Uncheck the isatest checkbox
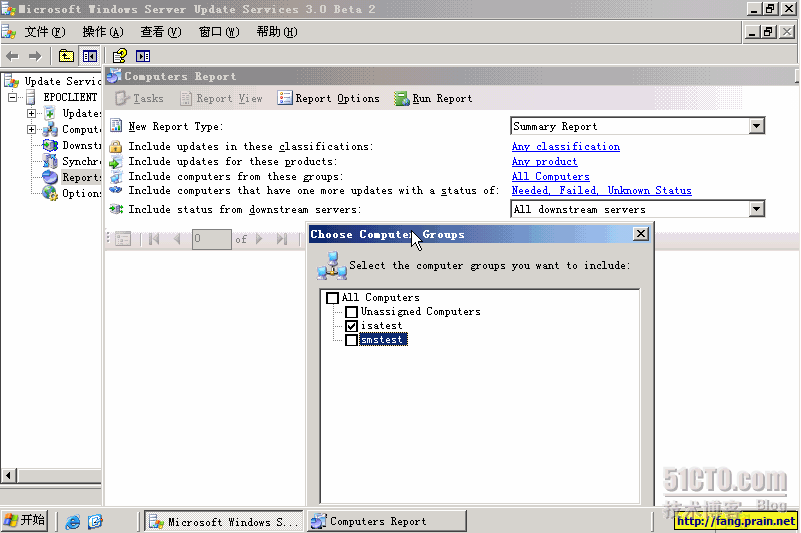This screenshot has width=801, height=533. (351, 326)
